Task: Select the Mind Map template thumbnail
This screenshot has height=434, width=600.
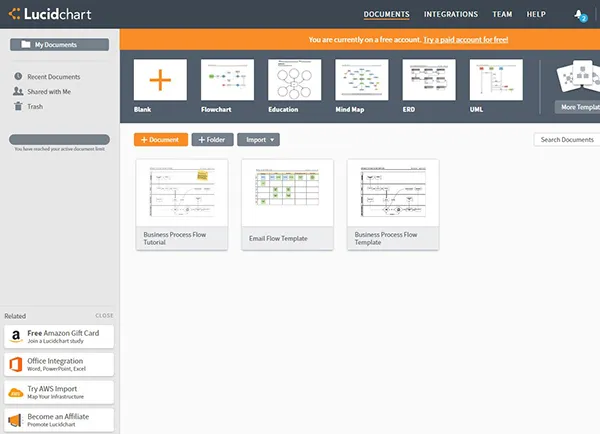Action: tap(362, 80)
